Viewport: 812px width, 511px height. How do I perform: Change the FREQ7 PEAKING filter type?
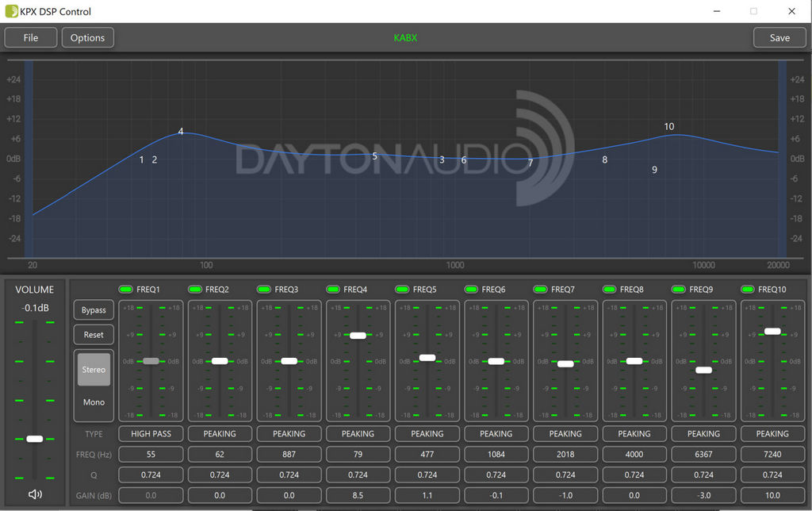[x=565, y=434]
